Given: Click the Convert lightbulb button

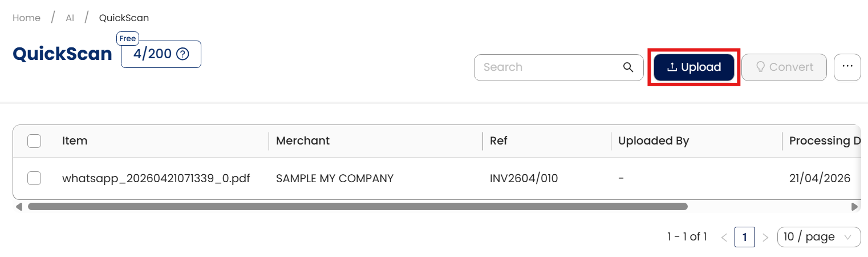Looking at the screenshot, I should pyautogui.click(x=784, y=67).
